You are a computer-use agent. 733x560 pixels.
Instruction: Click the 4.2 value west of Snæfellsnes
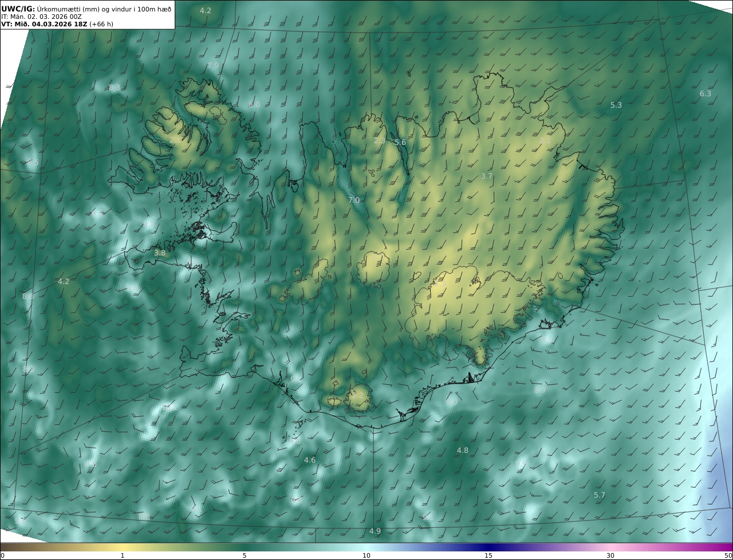pyautogui.click(x=64, y=282)
